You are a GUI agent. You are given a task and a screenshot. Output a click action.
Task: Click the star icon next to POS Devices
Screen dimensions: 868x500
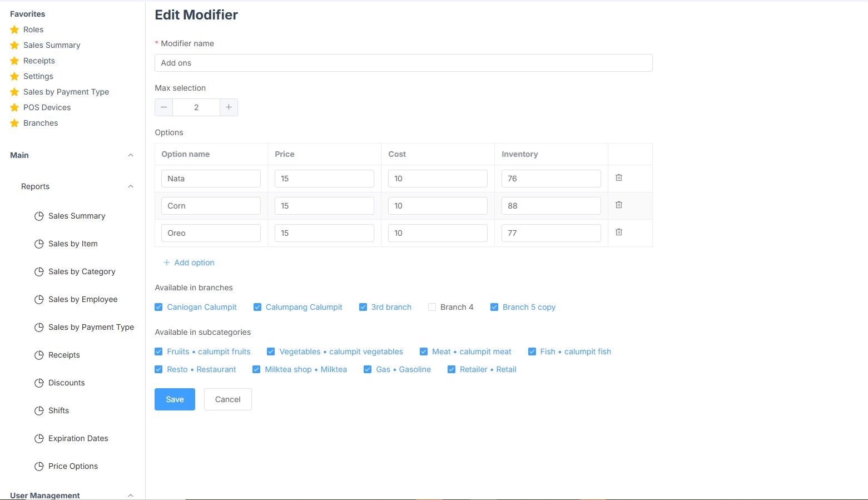tap(14, 107)
